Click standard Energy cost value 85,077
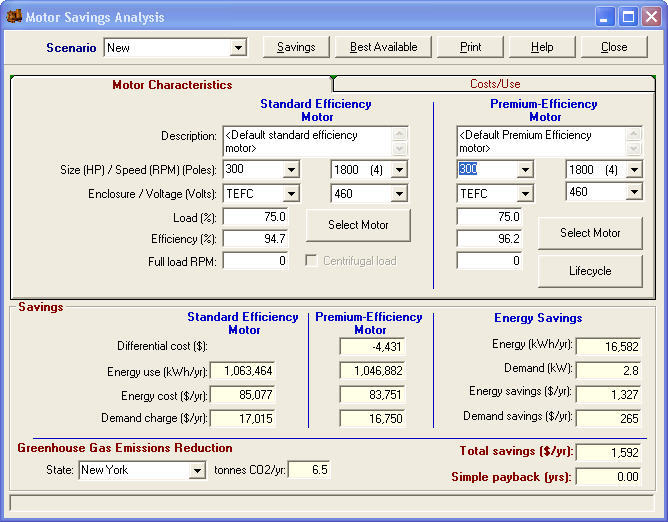Viewport: 668px width, 522px height. coord(243,395)
